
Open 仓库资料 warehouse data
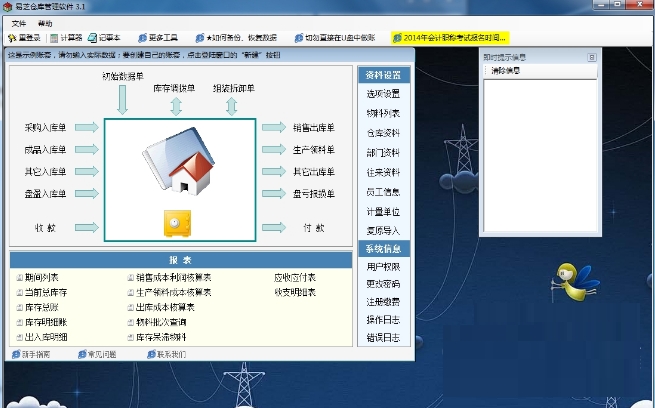pos(383,133)
